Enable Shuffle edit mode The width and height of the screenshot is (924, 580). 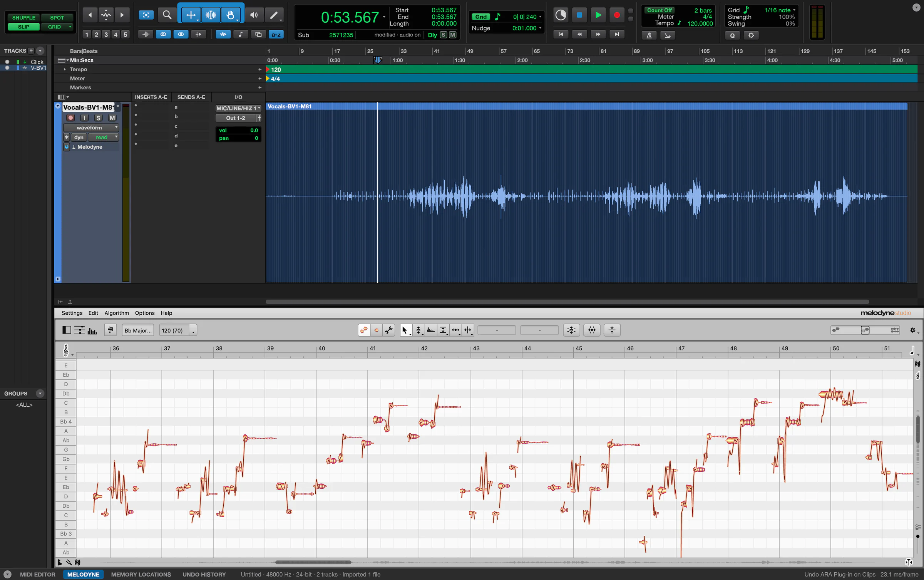[x=23, y=18]
